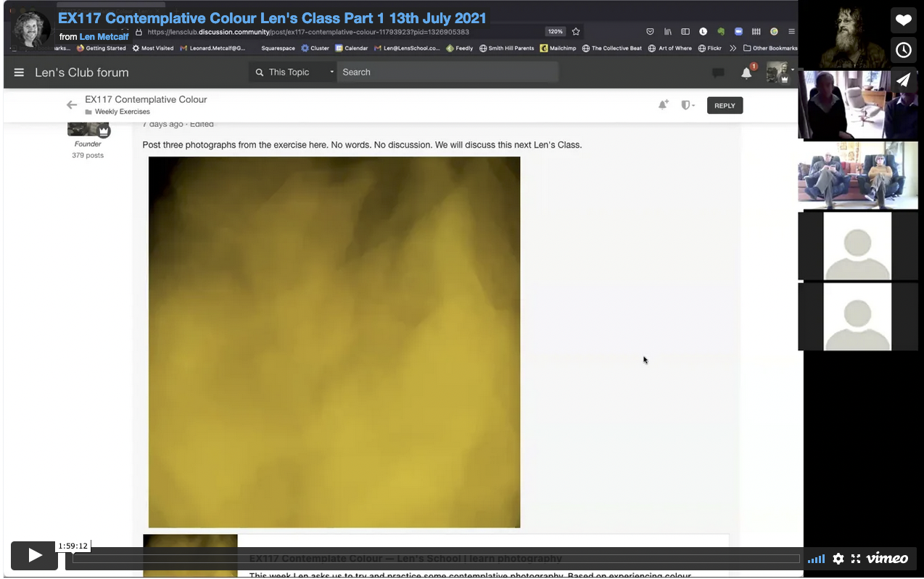The width and height of the screenshot is (924, 579).
Task: Click the REPLY button
Action: click(x=725, y=106)
